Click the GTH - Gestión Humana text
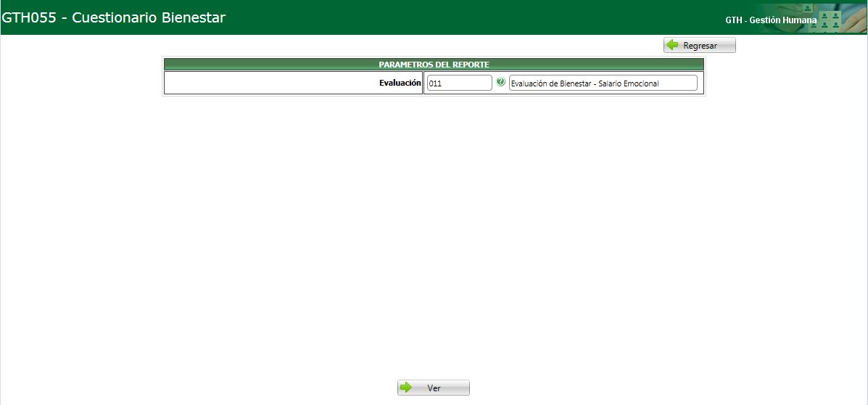This screenshot has height=405, width=868. (771, 20)
